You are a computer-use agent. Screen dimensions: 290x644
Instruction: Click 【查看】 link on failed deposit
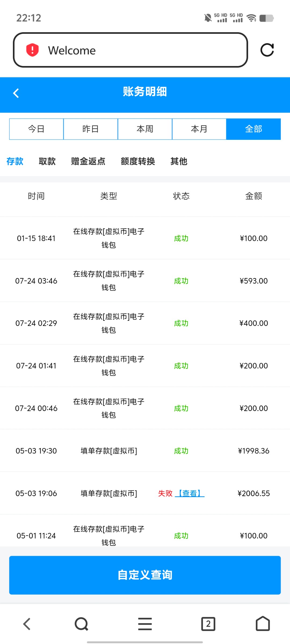[x=190, y=493]
